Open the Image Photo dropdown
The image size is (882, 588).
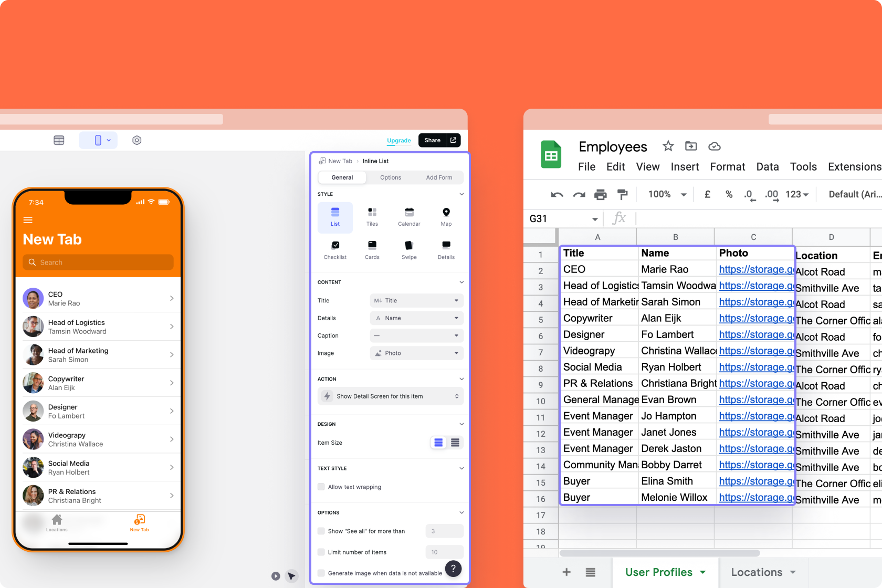416,353
